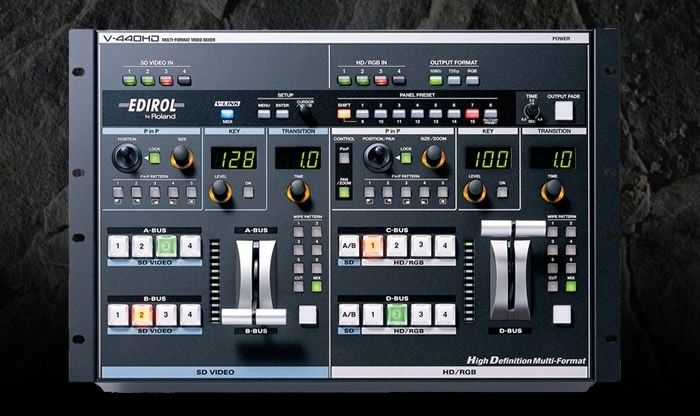Click the SD P in P position joystick
This screenshot has height=416, width=700.
coord(127,158)
